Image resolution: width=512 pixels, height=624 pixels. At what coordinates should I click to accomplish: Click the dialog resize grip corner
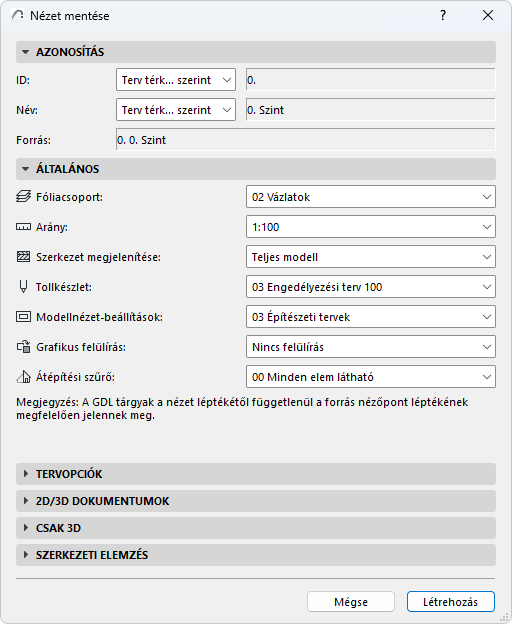coord(503,616)
